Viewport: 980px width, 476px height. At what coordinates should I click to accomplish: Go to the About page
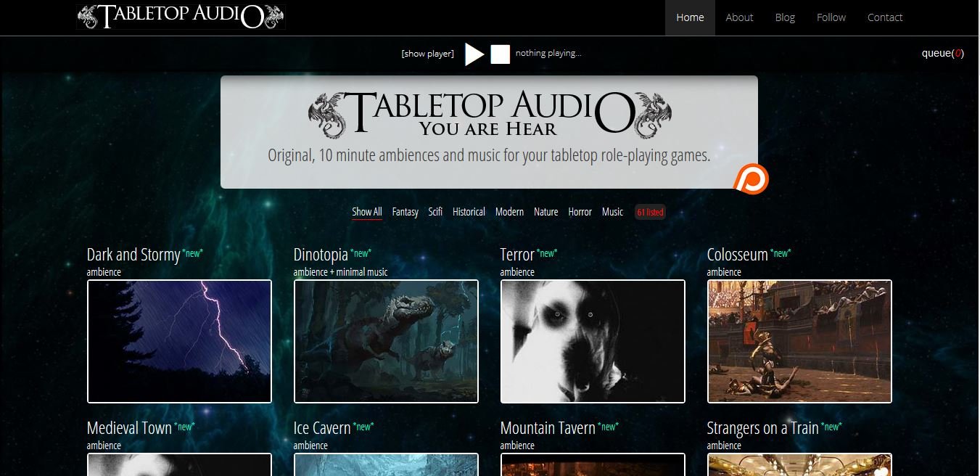[739, 17]
